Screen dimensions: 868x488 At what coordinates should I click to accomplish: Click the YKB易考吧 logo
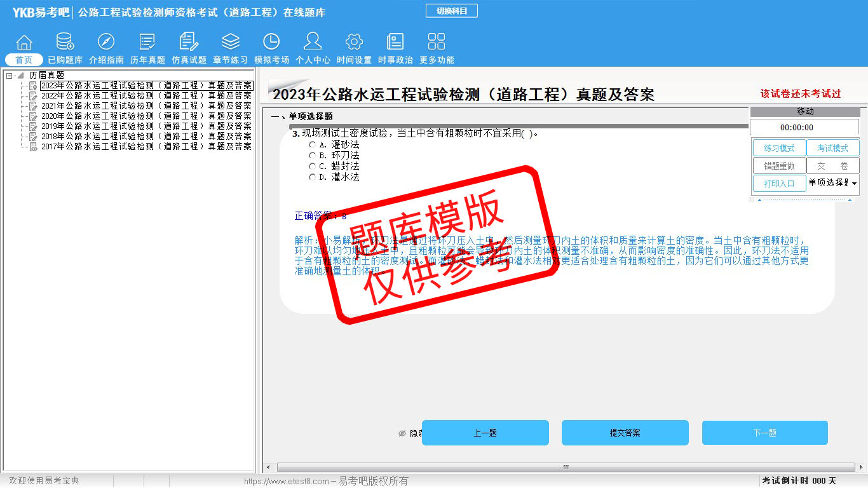click(x=41, y=12)
